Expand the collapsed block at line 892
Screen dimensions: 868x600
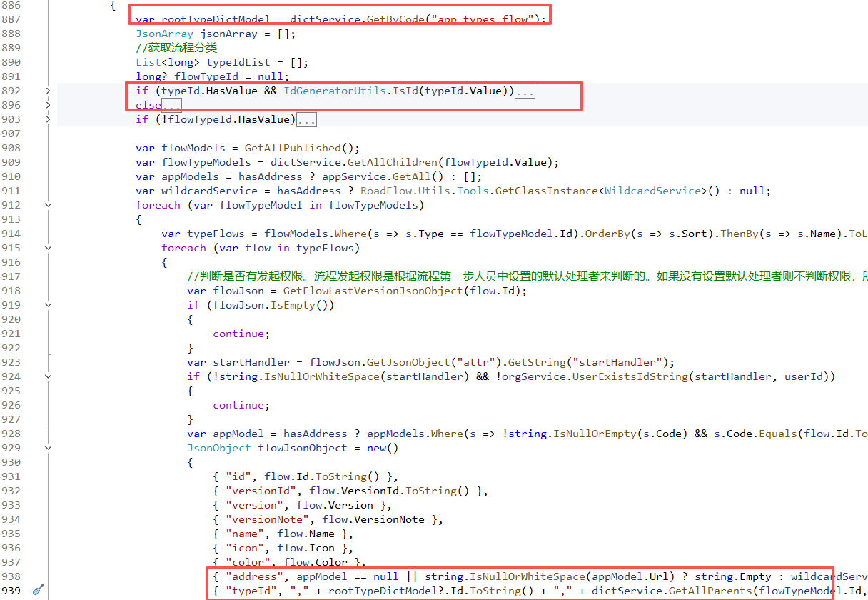tap(48, 91)
